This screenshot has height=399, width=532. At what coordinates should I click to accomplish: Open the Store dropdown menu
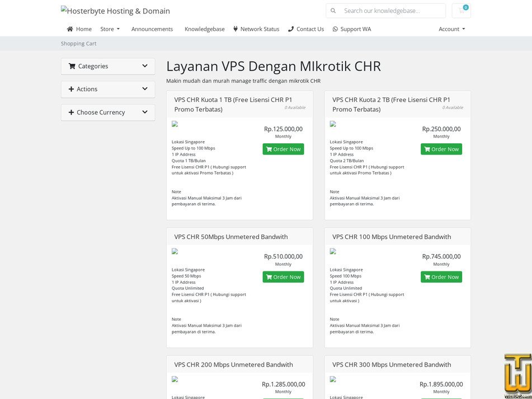[110, 29]
